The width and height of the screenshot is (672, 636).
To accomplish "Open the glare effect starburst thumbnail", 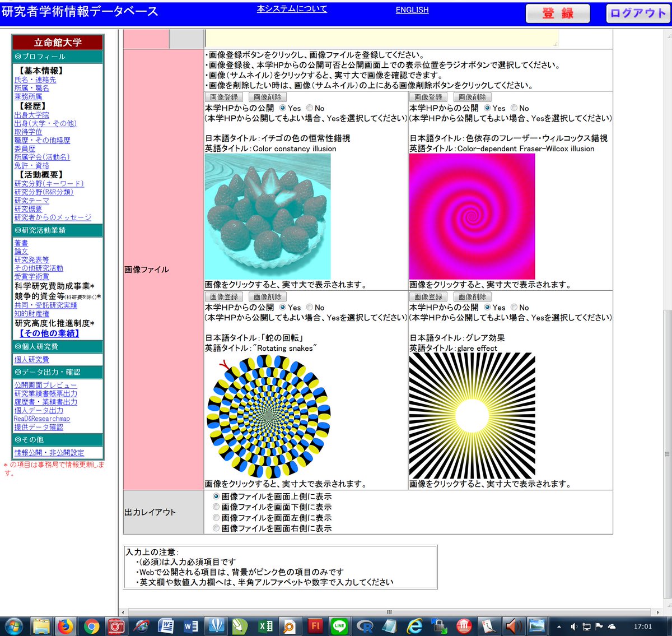I will pyautogui.click(x=472, y=416).
